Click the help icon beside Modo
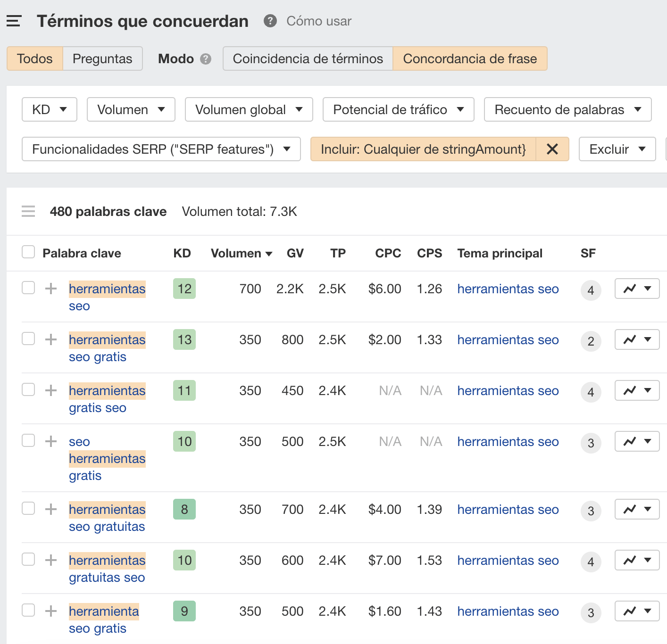The image size is (667, 644). tap(205, 59)
